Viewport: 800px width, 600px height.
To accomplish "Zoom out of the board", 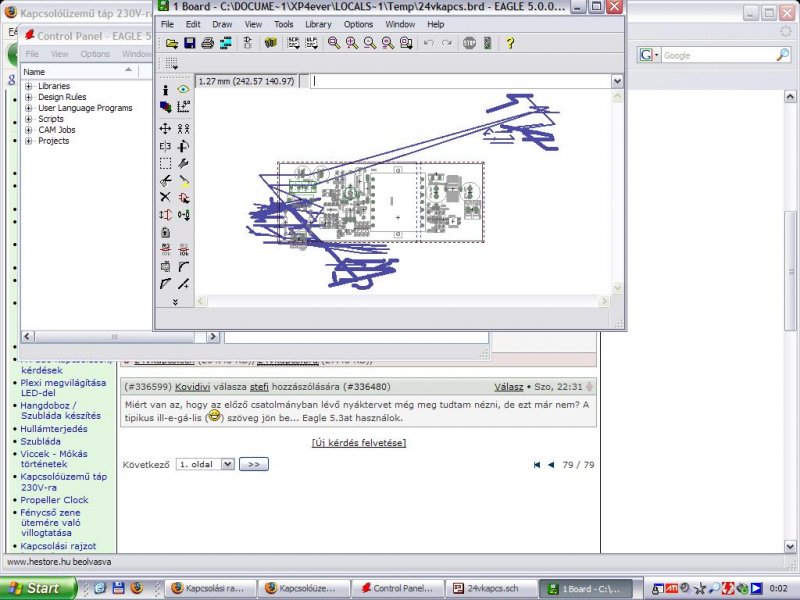I will pos(369,43).
